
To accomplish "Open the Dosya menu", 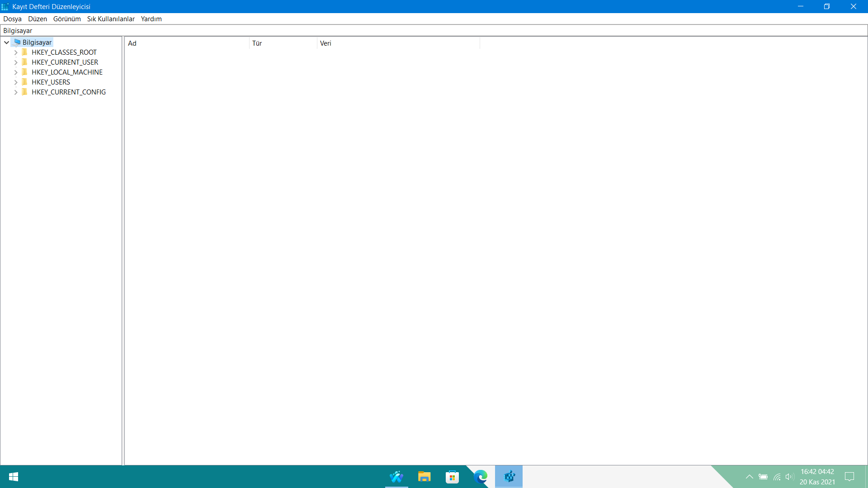I will pyautogui.click(x=12, y=19).
